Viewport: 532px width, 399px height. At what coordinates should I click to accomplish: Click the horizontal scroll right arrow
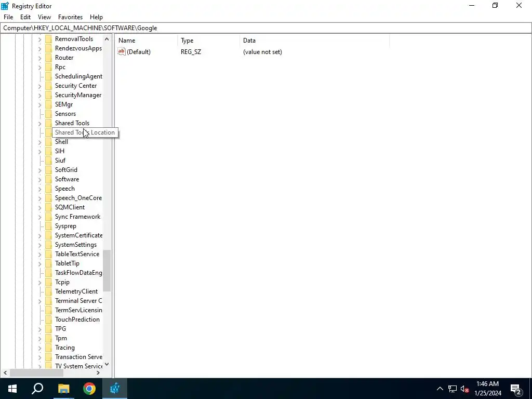(98, 373)
